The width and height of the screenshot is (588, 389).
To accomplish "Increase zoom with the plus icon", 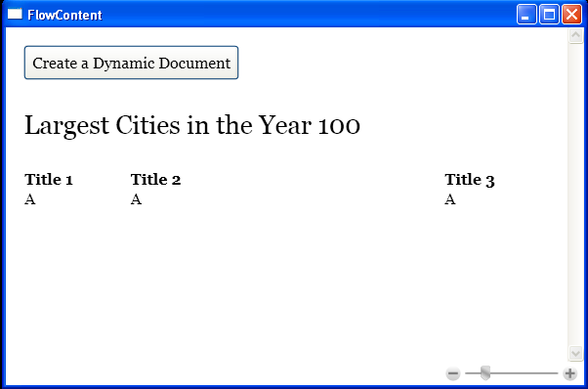I will tap(570, 373).
